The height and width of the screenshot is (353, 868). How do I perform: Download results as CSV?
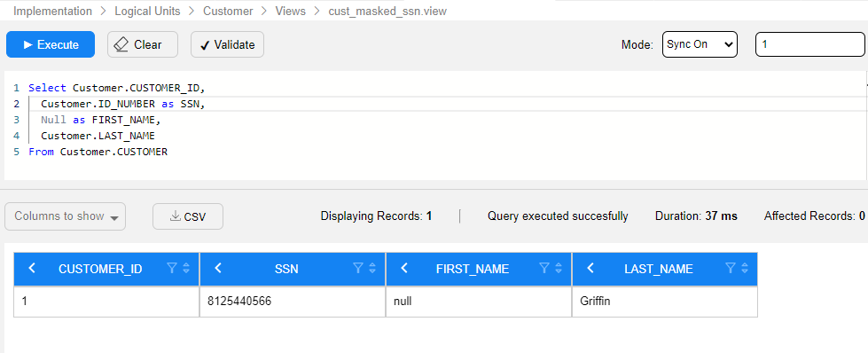point(188,216)
